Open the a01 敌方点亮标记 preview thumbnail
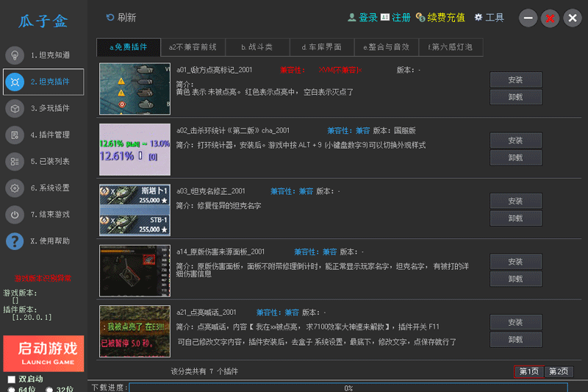Image resolution: width=588 pixels, height=392 pixels. click(135, 88)
